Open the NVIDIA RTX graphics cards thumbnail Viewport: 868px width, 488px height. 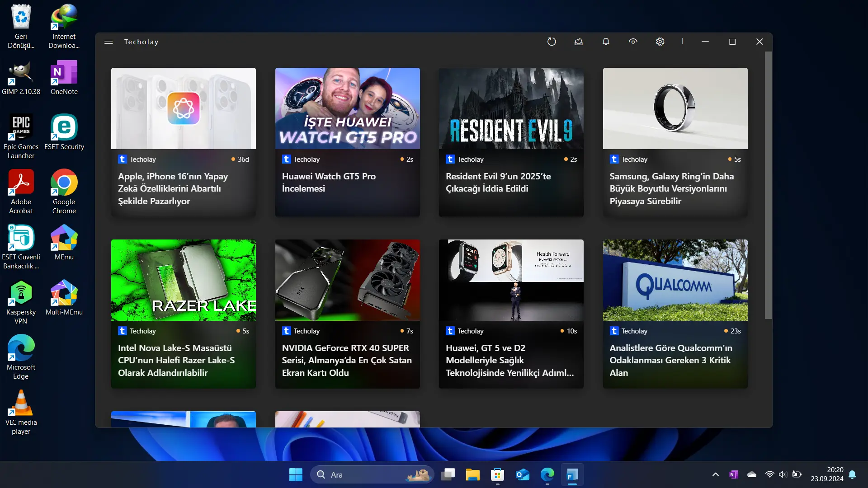click(x=348, y=280)
